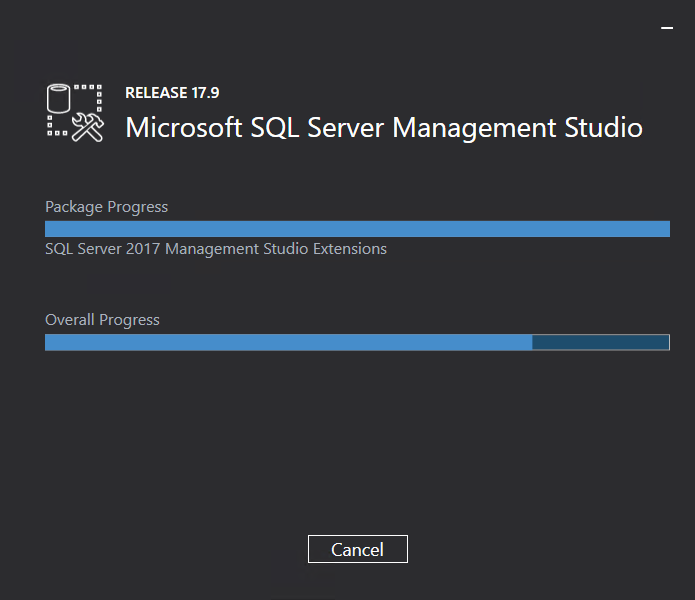695x600 pixels.
Task: Click the word 'Extensions' in the package name
Action: click(349, 249)
